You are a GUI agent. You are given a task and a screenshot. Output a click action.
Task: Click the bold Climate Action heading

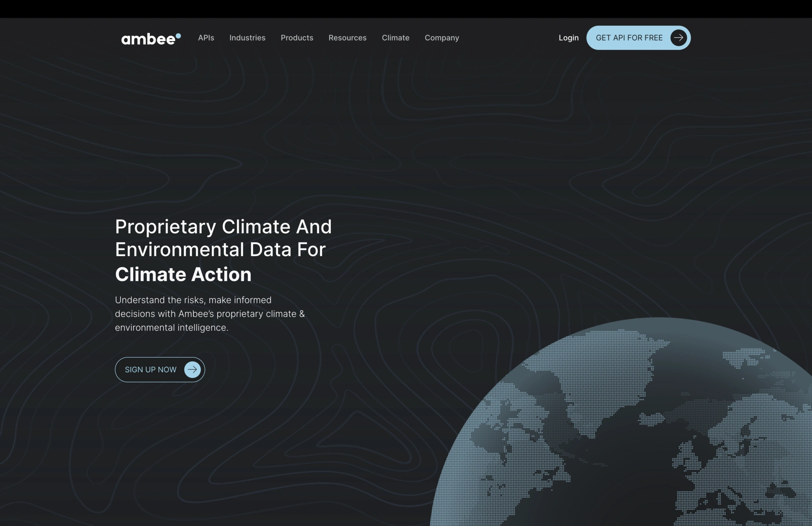click(x=183, y=274)
